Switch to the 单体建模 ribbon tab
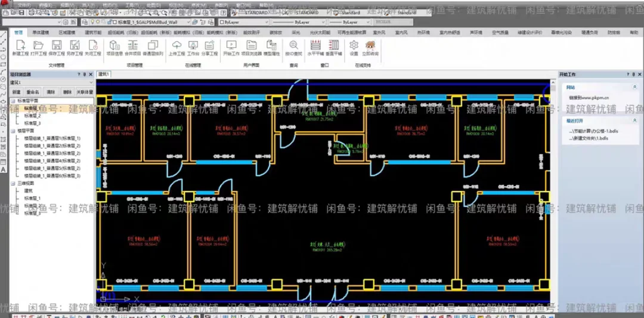This screenshot has height=318, width=644. pos(41,32)
